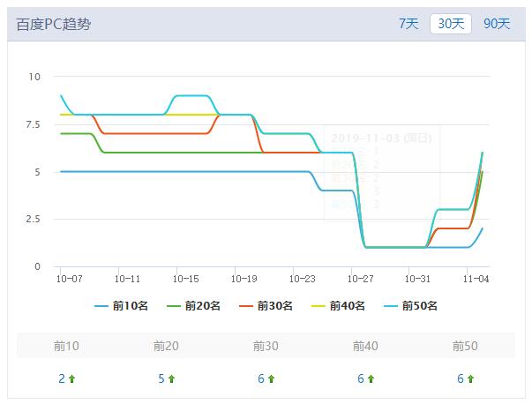
Task: Click the green up arrow under 前50
Action: (x=471, y=379)
